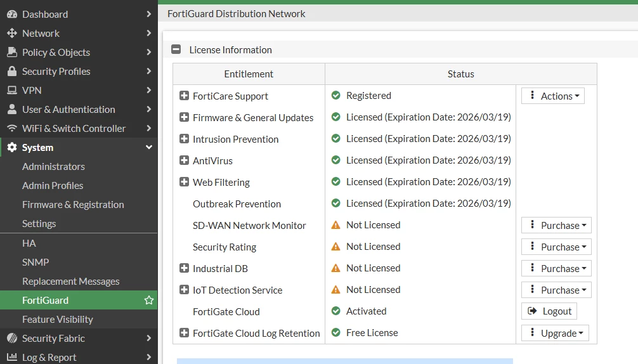Open the WiFi & Switch Controller menu

click(x=79, y=129)
